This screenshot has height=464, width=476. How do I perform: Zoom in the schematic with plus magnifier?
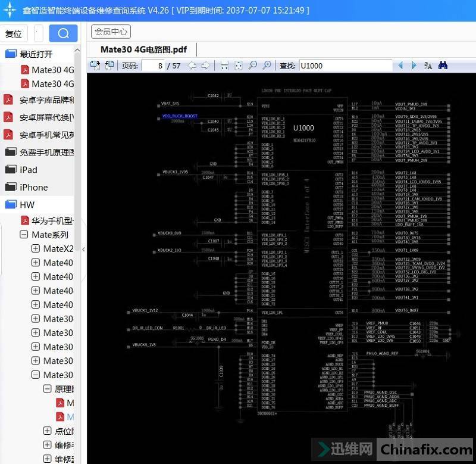pyautogui.click(x=267, y=66)
